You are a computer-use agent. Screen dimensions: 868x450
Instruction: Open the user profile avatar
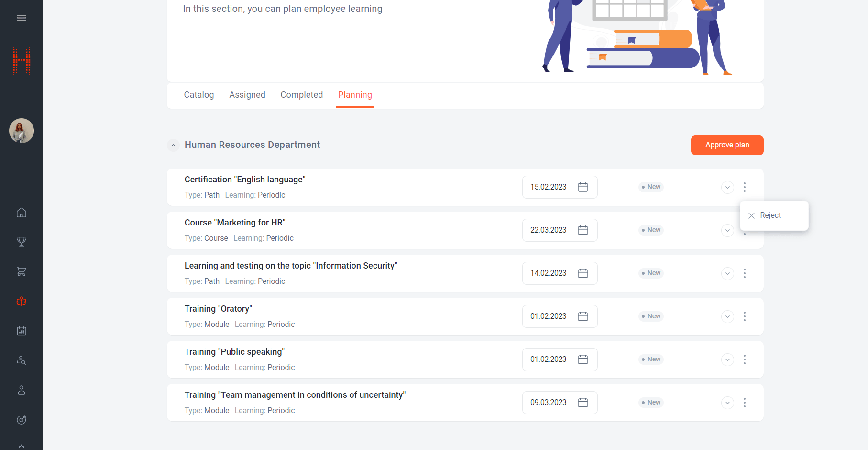click(x=22, y=131)
